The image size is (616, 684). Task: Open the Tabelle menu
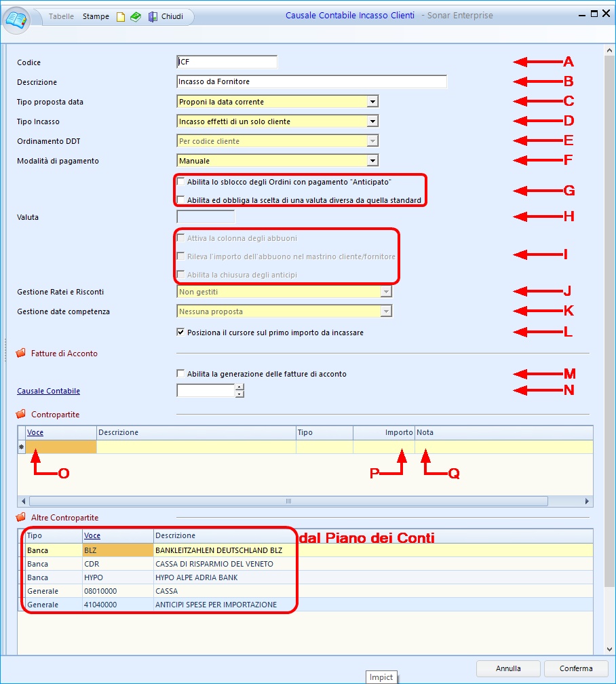click(x=62, y=16)
